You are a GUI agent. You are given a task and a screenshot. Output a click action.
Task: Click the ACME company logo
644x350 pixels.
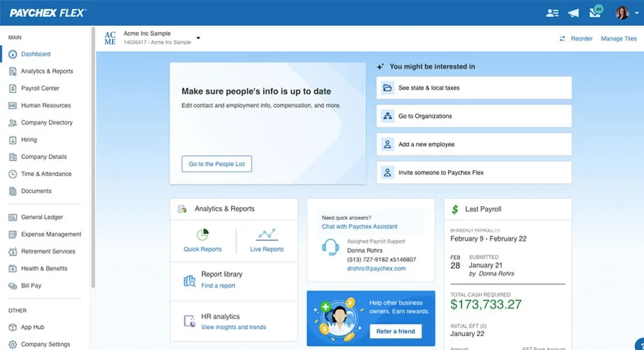[x=110, y=38]
